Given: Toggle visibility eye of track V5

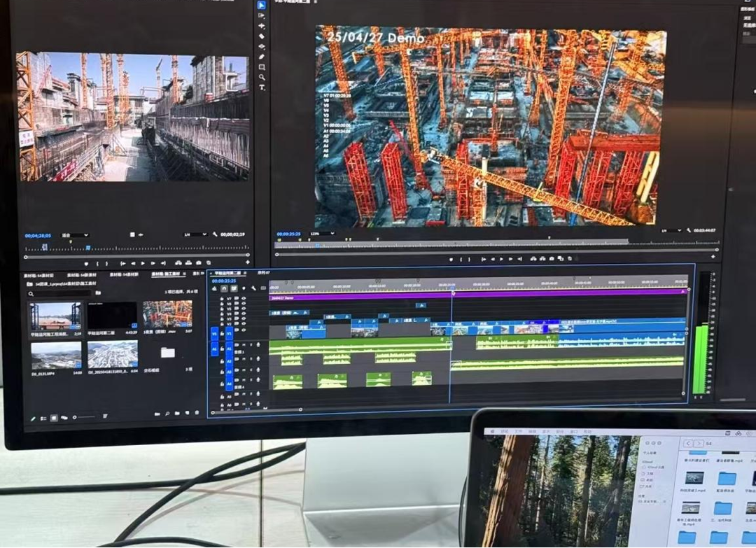Looking at the screenshot, I should click(244, 309).
